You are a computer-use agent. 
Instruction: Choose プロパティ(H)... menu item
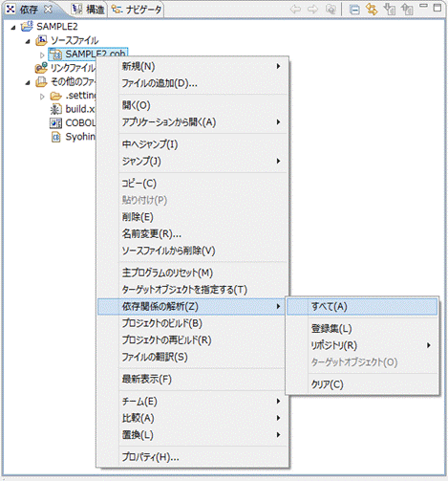[x=193, y=457]
